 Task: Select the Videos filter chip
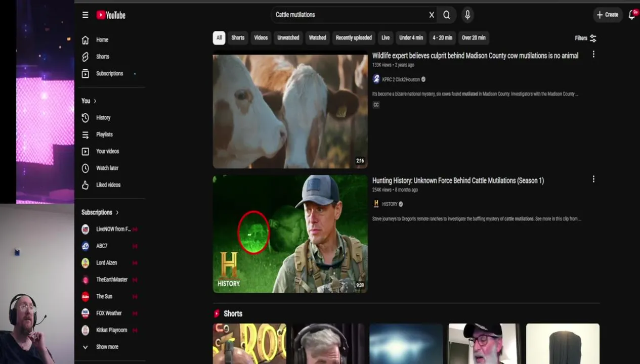[x=261, y=38]
